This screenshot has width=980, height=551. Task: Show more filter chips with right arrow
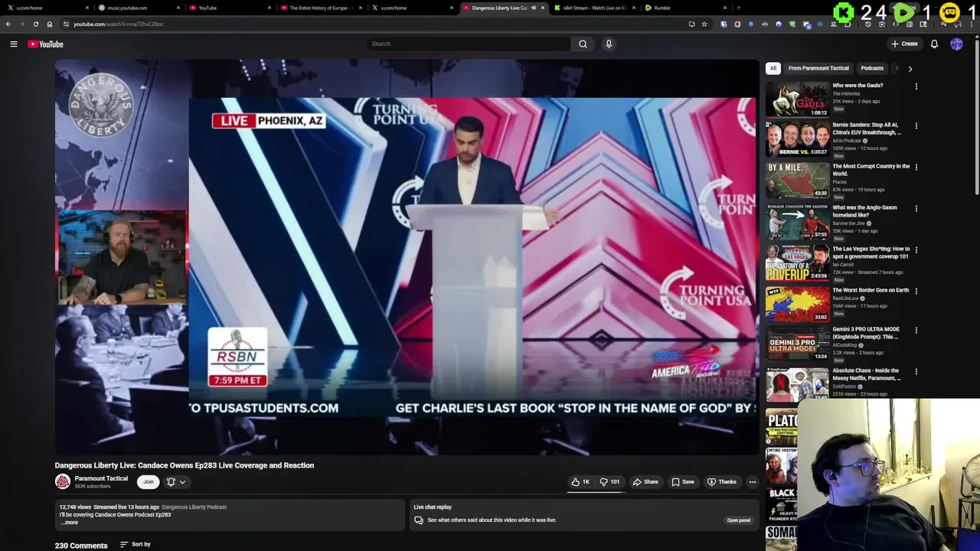910,69
